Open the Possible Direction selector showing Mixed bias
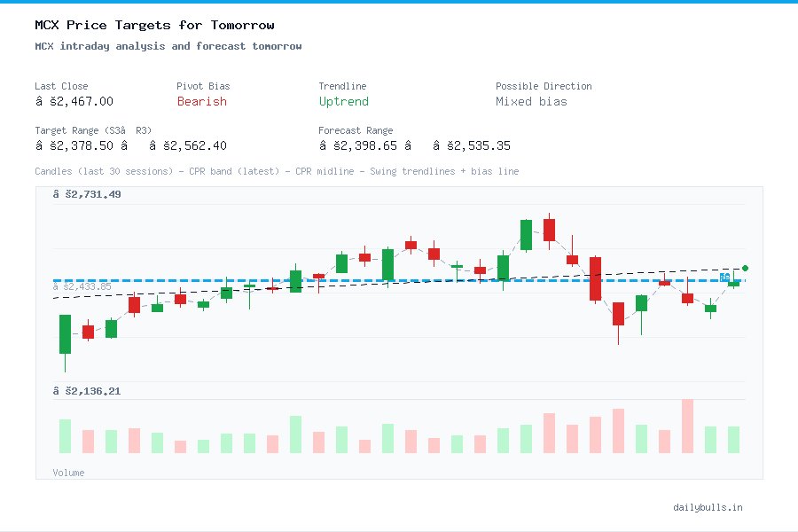Screen dimensions: 798x532 [x=531, y=102]
